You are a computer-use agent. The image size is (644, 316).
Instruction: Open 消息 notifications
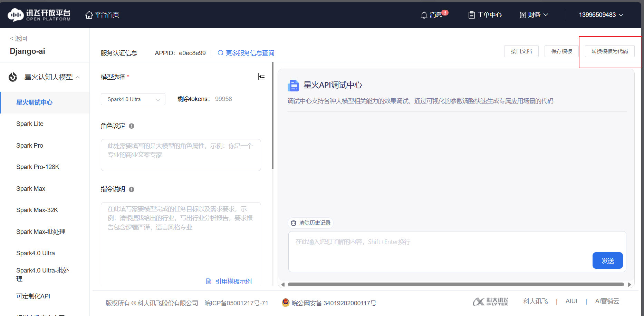(x=434, y=14)
